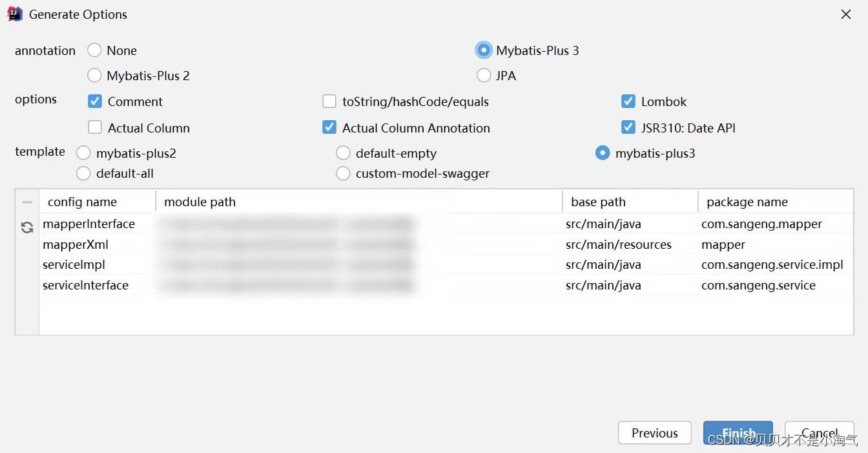Uncheck JSR310: Date API option
This screenshot has height=453, width=868.
click(628, 127)
